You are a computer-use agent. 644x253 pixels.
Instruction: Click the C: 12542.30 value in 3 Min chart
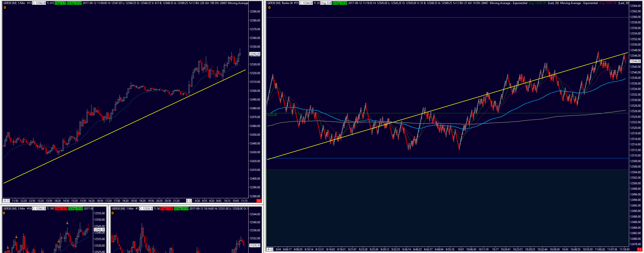[39, 208]
